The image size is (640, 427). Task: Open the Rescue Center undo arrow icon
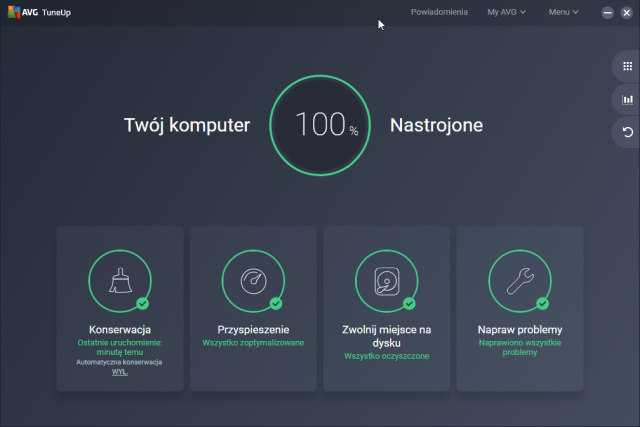point(628,132)
